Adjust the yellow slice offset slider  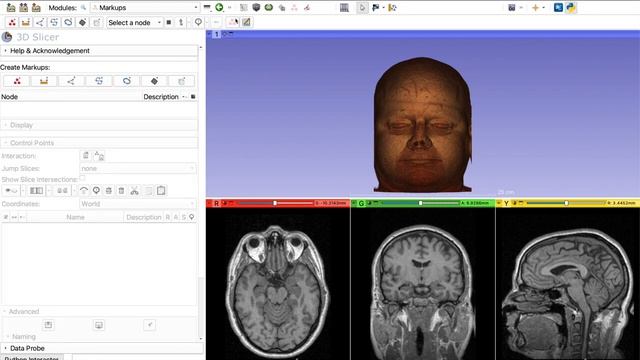[566, 203]
